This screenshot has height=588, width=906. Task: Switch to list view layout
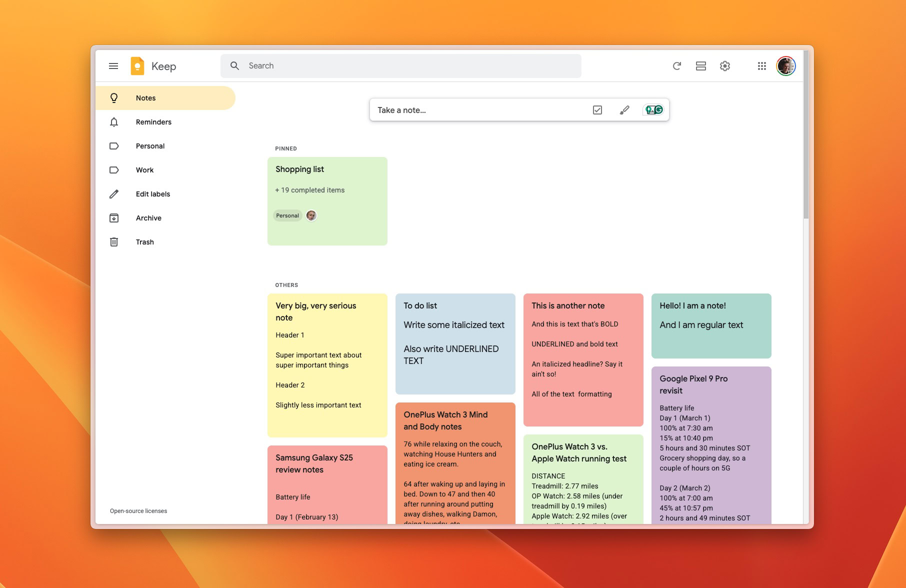[x=700, y=66]
